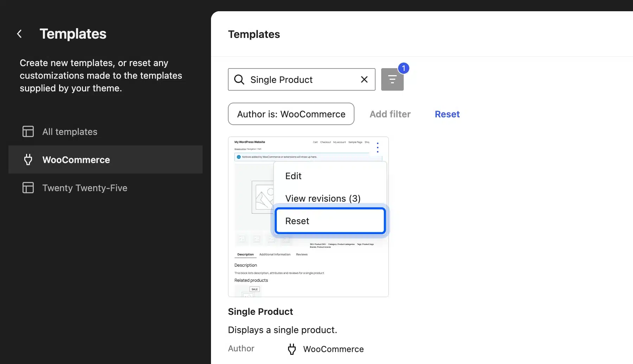Open the three-dot actions menu on template card
The height and width of the screenshot is (364, 633).
378,147
